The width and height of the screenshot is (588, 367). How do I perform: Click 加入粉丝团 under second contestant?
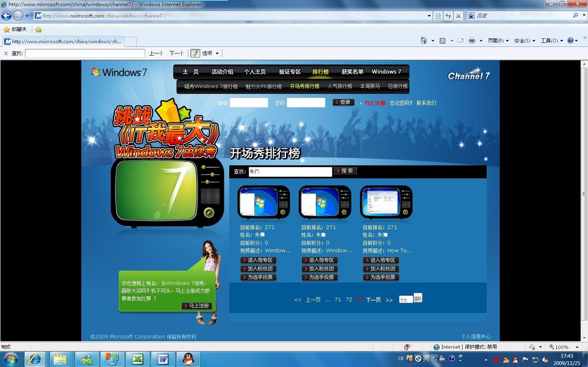320,269
